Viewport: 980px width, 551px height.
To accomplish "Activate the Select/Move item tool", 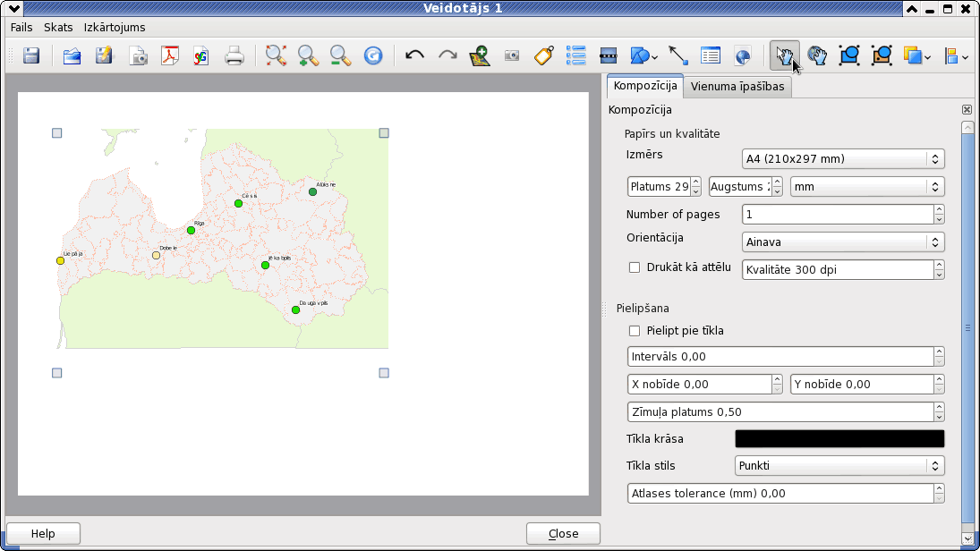I will point(784,56).
